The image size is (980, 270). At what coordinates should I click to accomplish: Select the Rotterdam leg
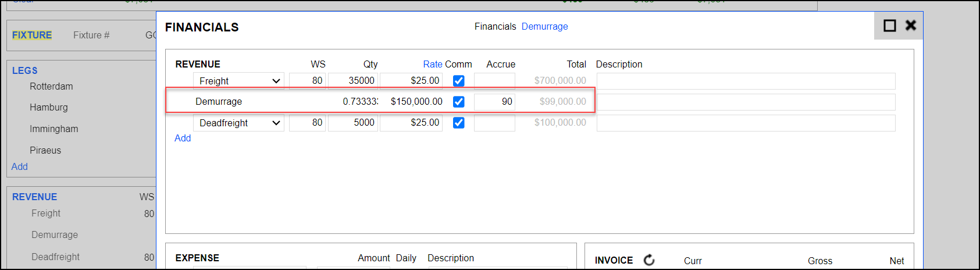click(51, 86)
